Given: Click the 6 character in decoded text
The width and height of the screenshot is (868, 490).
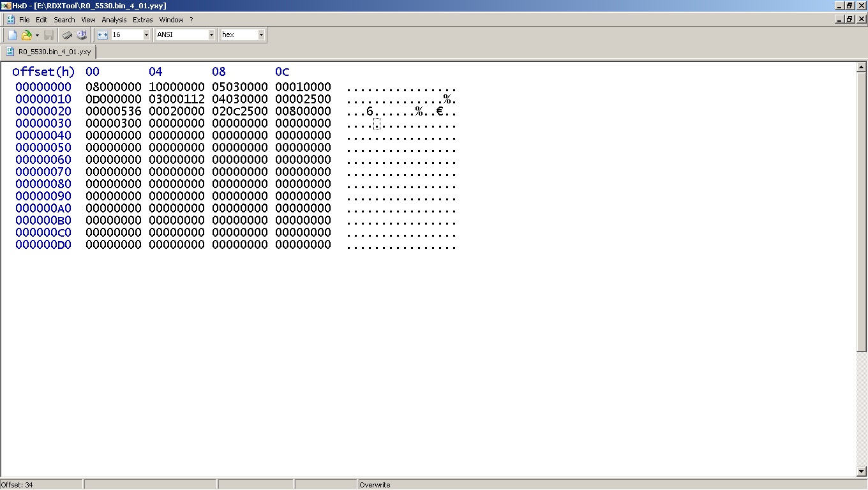Looking at the screenshot, I should 370,112.
